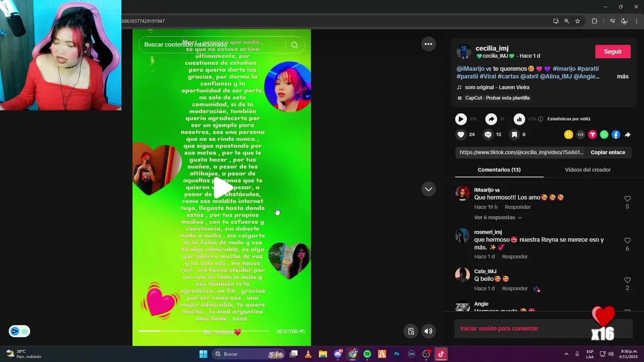Click Copiar enlace button
Image resolution: width=644 pixels, height=362 pixels.
[x=608, y=152]
